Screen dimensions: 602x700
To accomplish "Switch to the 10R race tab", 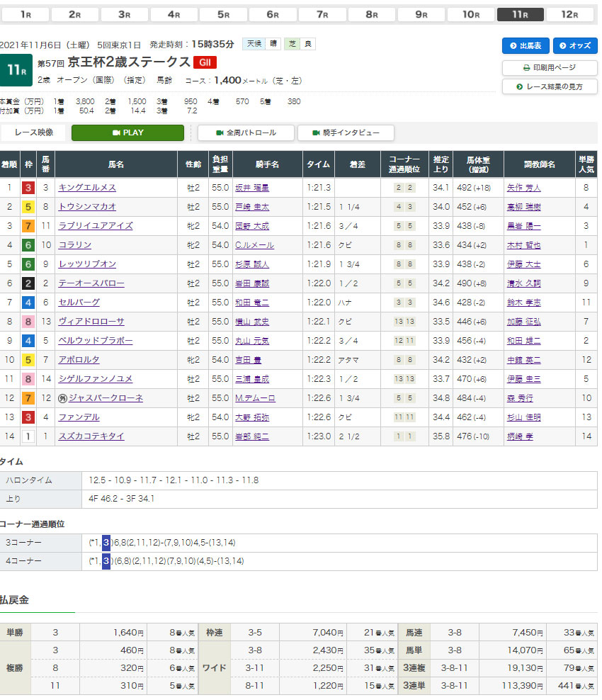I will (x=471, y=14).
